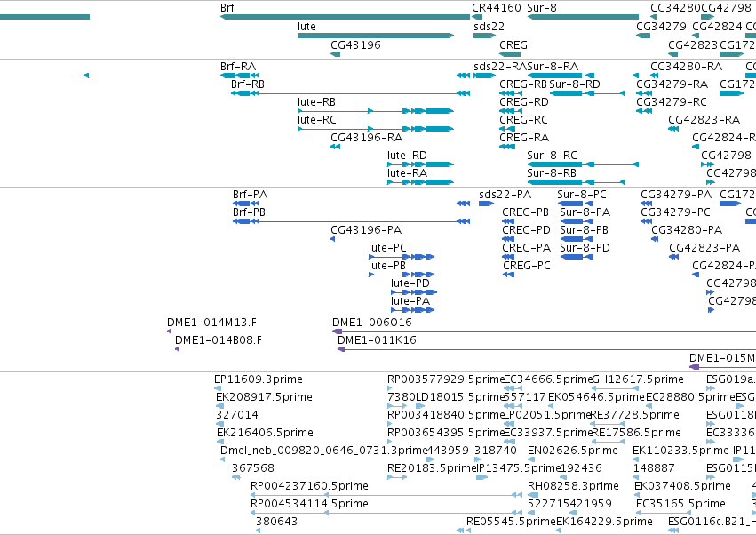Click the 'sds22-PA' protein label

505,195
